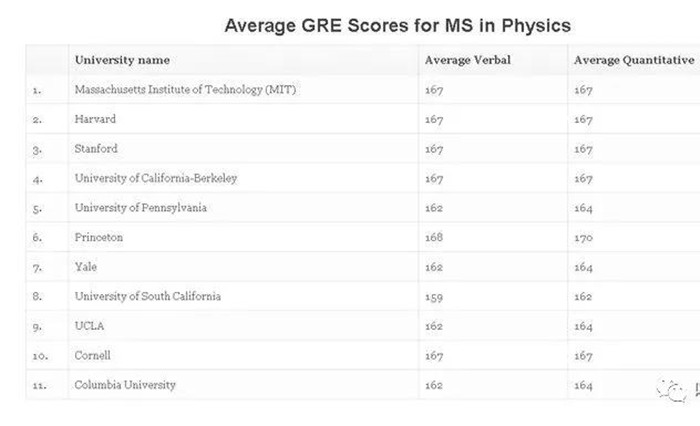700x426 pixels.
Task: Click the Cornell university name
Action: [x=92, y=355]
